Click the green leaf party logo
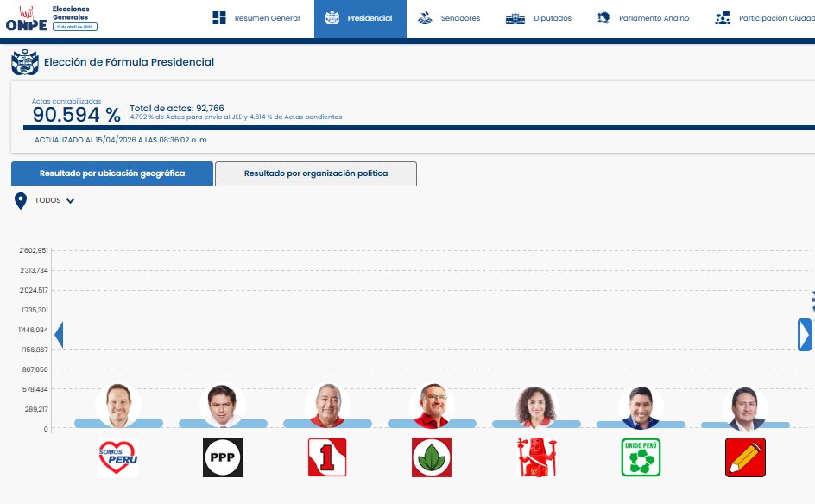 pyautogui.click(x=432, y=457)
